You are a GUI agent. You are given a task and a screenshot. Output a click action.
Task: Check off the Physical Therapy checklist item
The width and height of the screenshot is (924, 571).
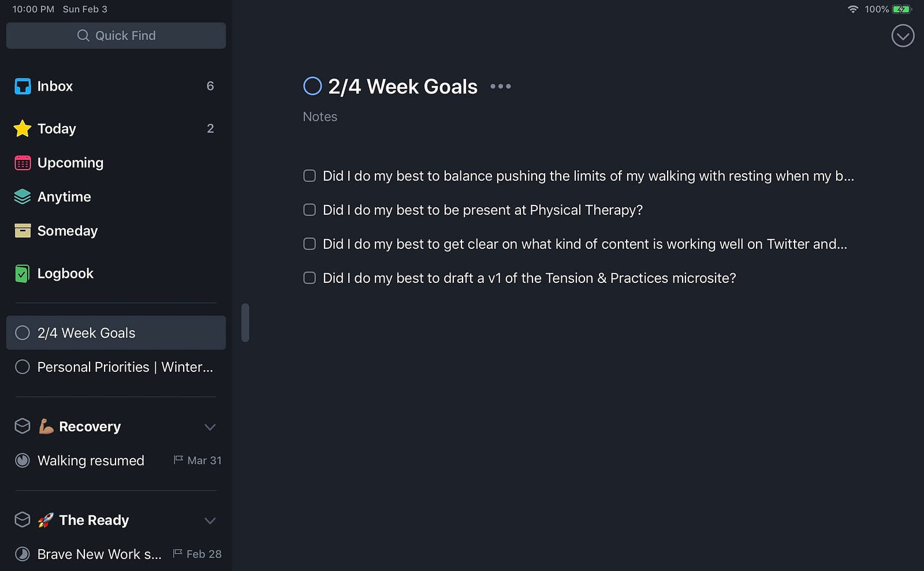pyautogui.click(x=310, y=210)
